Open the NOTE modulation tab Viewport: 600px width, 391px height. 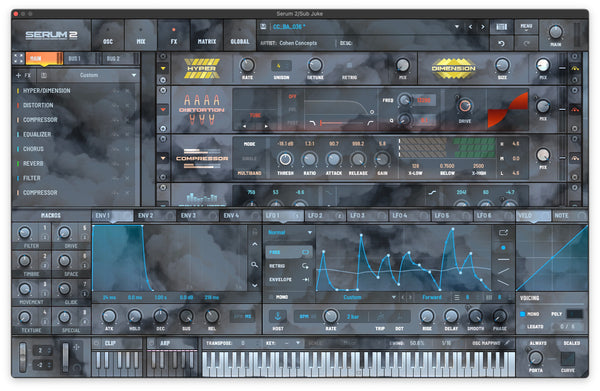click(x=569, y=216)
